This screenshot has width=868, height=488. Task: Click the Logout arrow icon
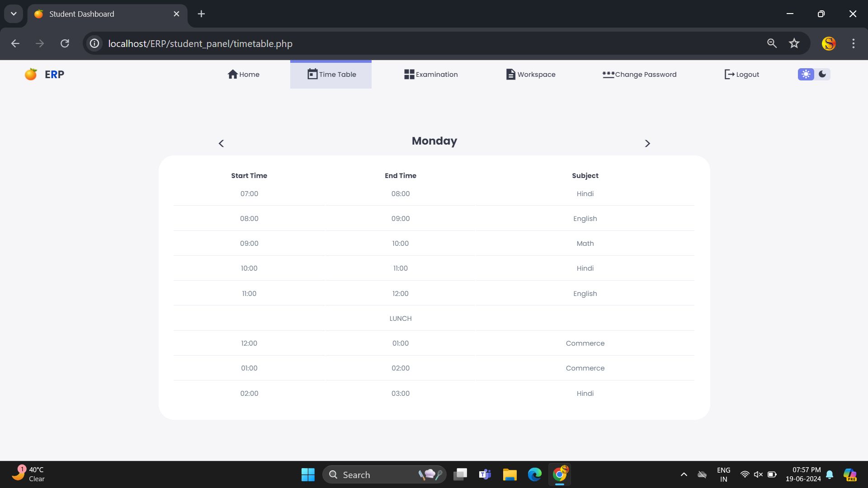coord(729,74)
